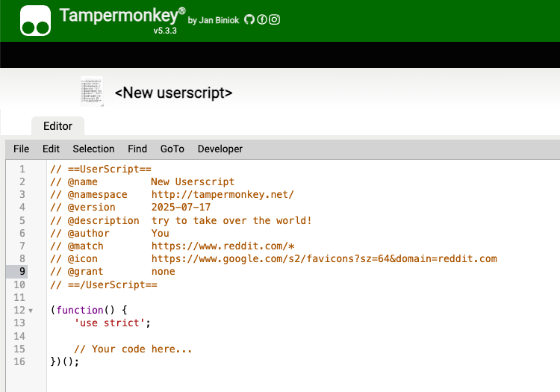Open the GitHub icon link
The image size is (560, 392).
click(249, 19)
